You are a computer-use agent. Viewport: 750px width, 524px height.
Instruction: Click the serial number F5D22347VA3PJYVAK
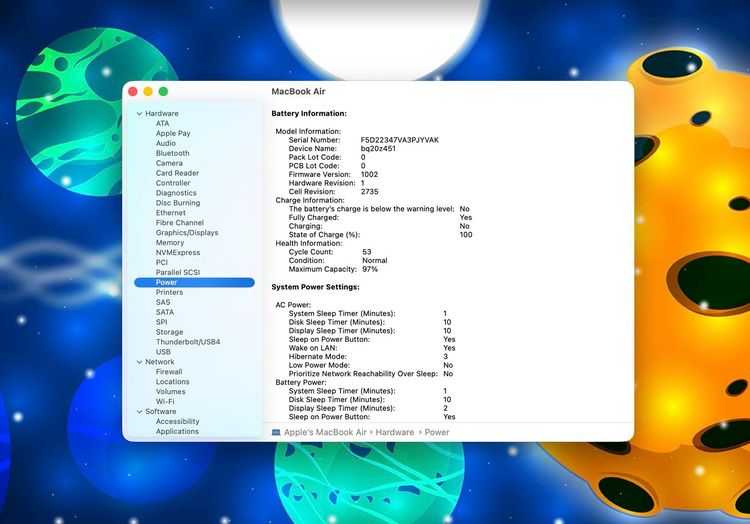[399, 140]
